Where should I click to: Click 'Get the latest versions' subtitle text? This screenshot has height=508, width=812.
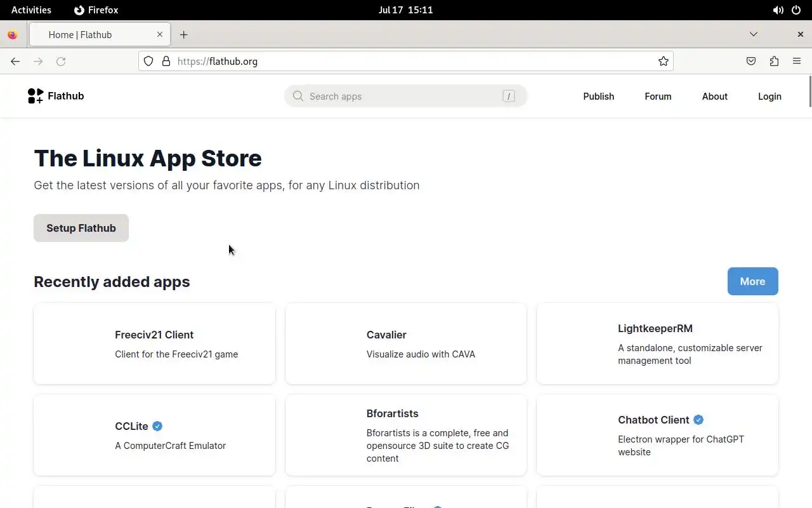[226, 185]
